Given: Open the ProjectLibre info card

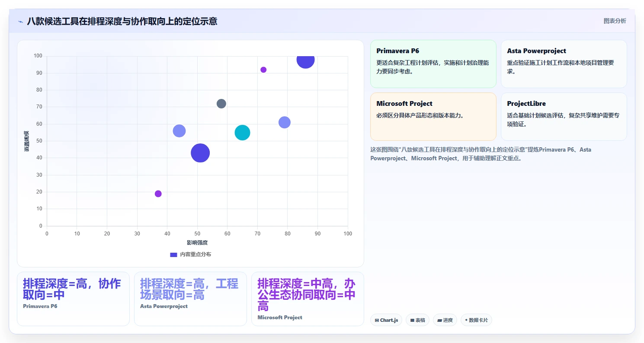Looking at the screenshot, I should point(564,117).
